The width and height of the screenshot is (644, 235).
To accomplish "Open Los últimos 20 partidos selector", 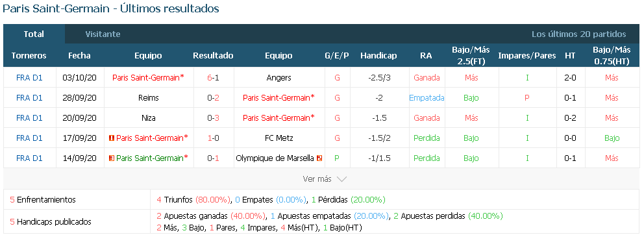I will pos(578,34).
